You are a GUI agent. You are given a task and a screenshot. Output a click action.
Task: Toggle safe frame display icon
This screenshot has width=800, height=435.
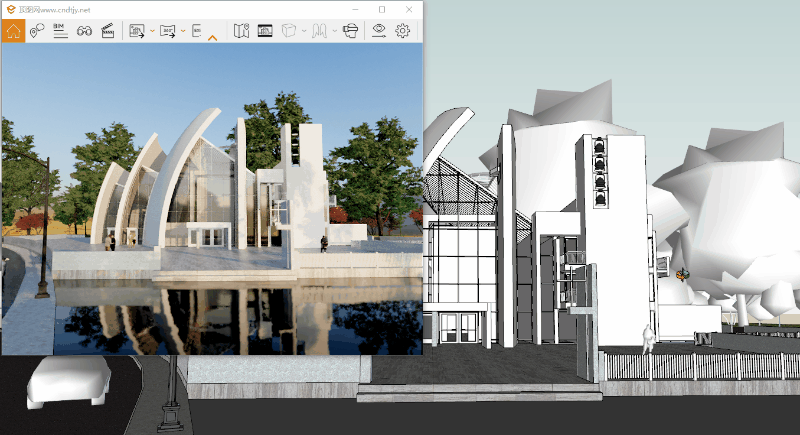[265, 31]
